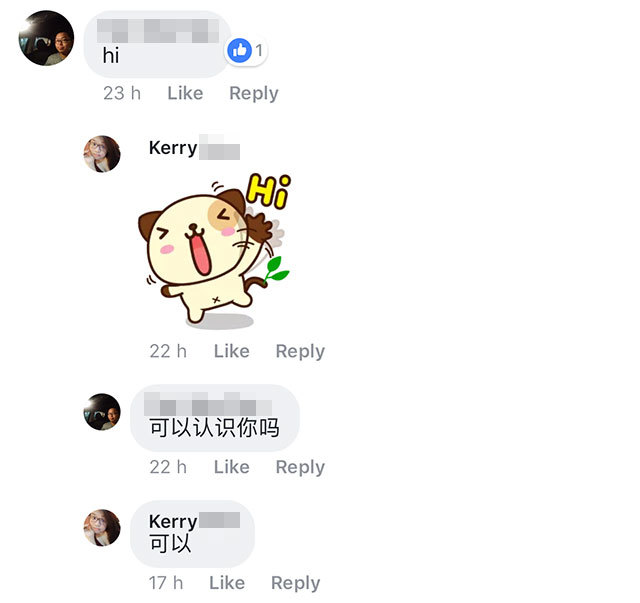Click the 22 h timestamp under the sticker
The width and height of the screenshot is (640, 603).
coord(168,351)
